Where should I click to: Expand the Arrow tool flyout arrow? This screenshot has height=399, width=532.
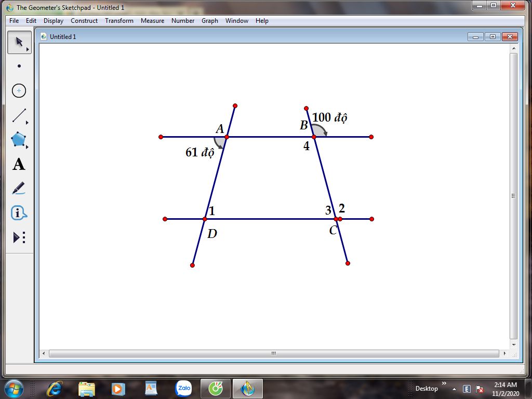coord(28,49)
